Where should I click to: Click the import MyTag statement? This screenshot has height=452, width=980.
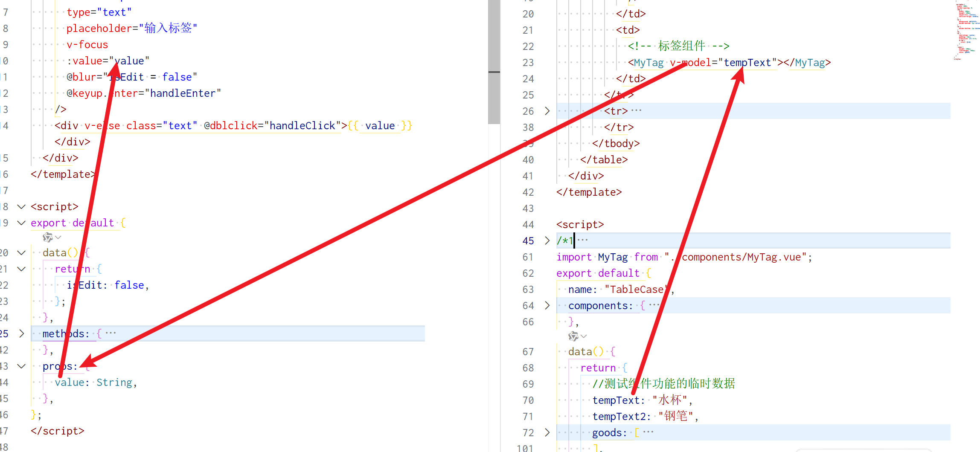(684, 257)
